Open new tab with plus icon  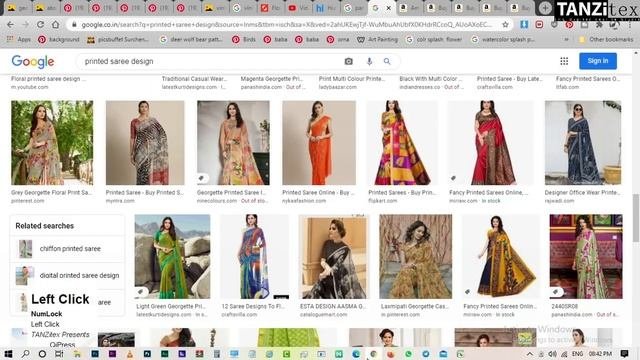(x=545, y=8)
